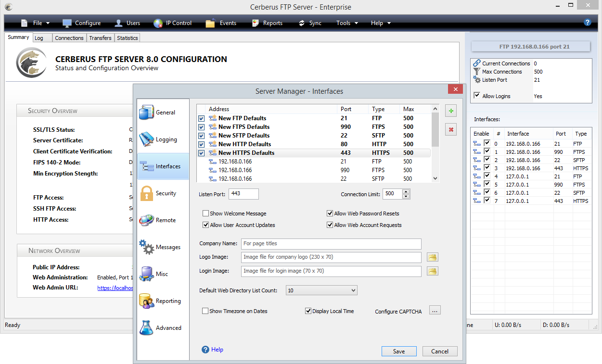Image resolution: width=602 pixels, height=364 pixels.
Task: Increase Connection Limit with up arrow
Action: pyautogui.click(x=406, y=192)
